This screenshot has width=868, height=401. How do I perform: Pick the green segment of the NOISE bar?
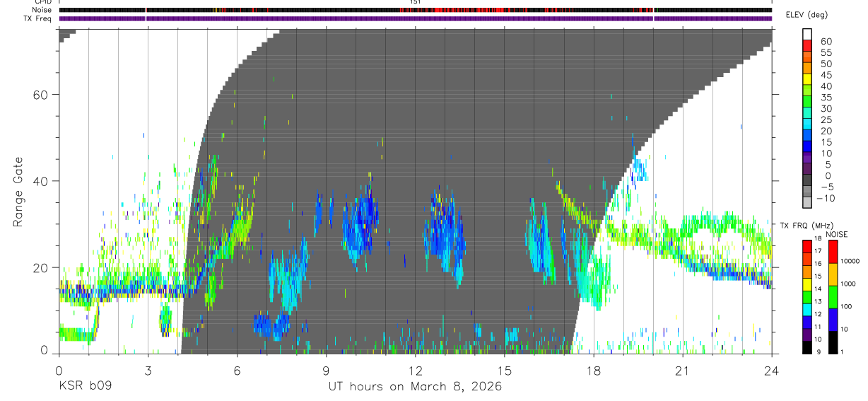pyautogui.click(x=833, y=297)
